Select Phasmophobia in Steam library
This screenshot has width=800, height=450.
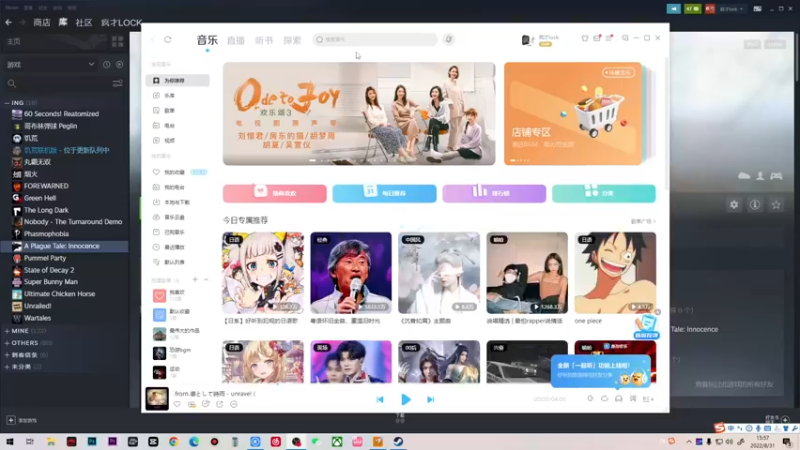point(46,234)
